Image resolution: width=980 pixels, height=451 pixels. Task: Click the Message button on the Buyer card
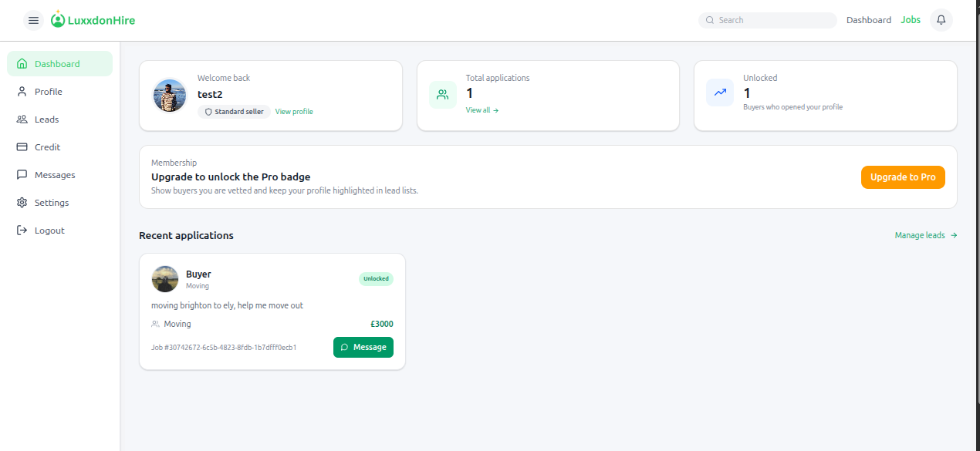[363, 347]
